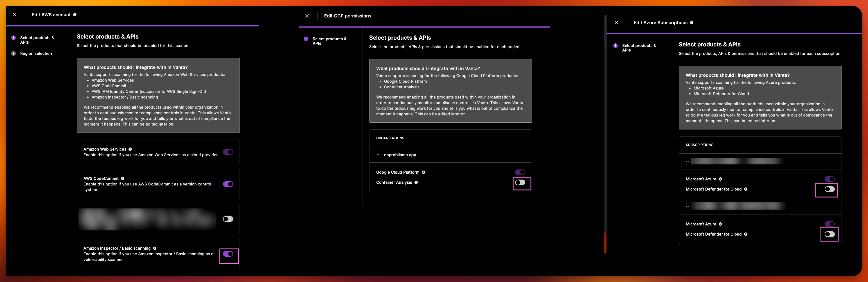The height and width of the screenshot is (282, 868).
Task: Close the Edit AWS account panel
Action: point(15,15)
